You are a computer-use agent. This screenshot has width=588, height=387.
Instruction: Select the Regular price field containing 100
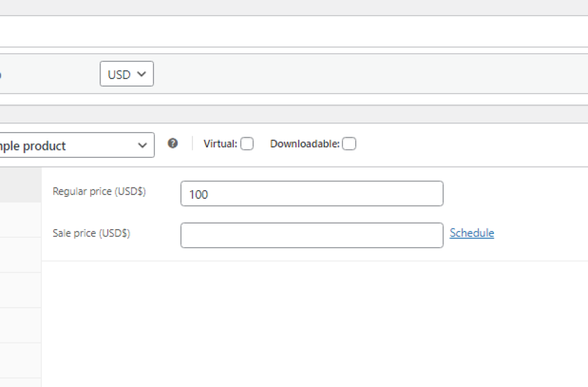(311, 193)
